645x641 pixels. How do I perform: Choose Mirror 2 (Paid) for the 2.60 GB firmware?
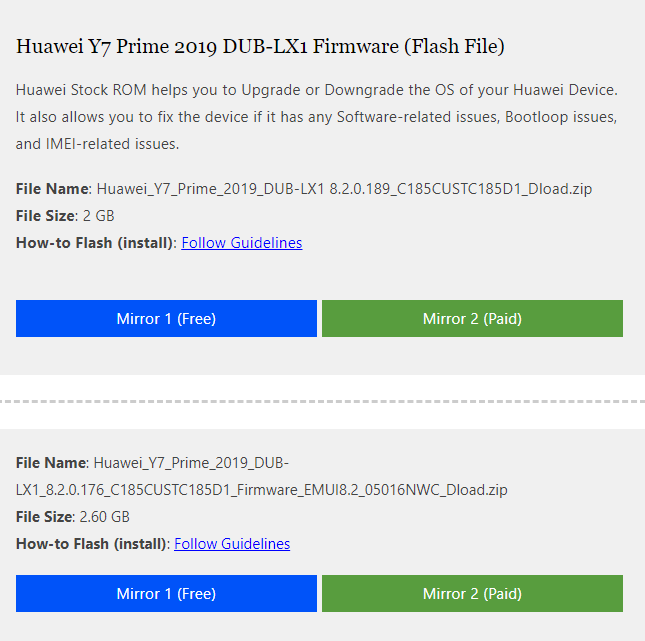coord(472,594)
